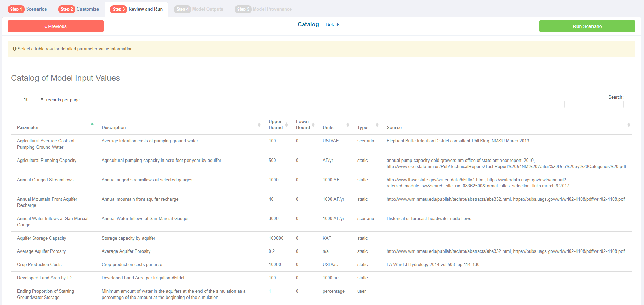Viewport: 644px width, 305px height.
Task: Click upper bound value 0.2
Action: tap(272, 251)
